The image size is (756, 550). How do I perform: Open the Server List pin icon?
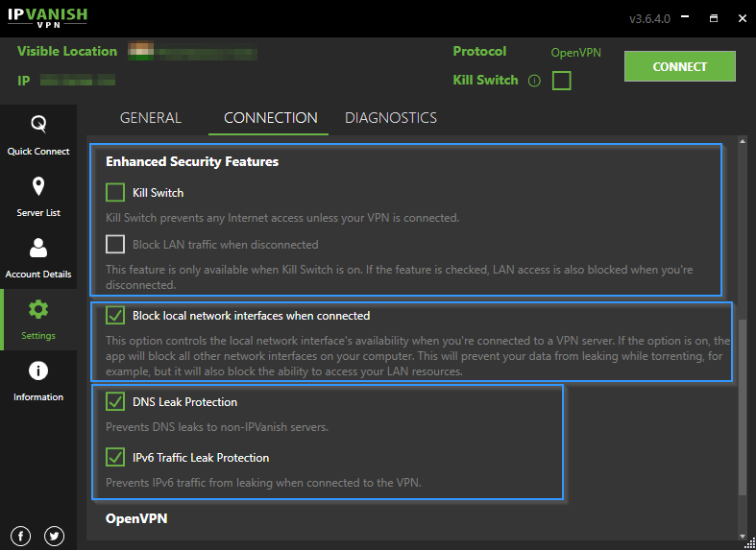(x=38, y=186)
